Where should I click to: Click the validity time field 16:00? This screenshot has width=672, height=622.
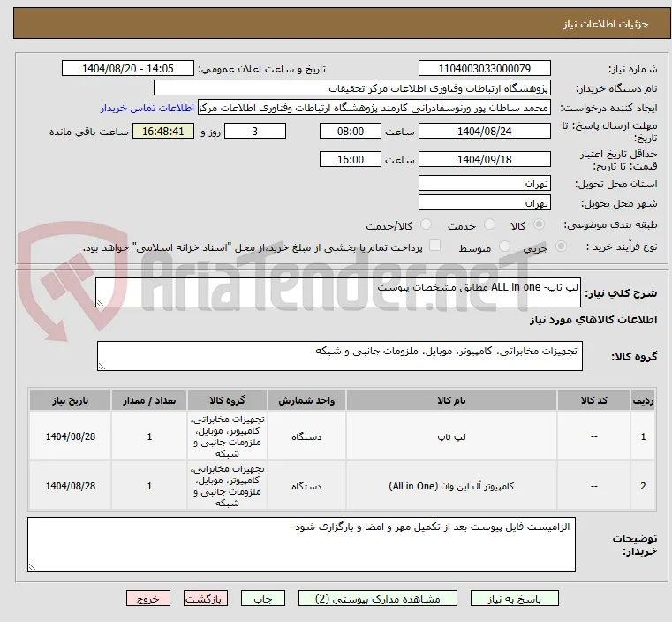point(351,159)
